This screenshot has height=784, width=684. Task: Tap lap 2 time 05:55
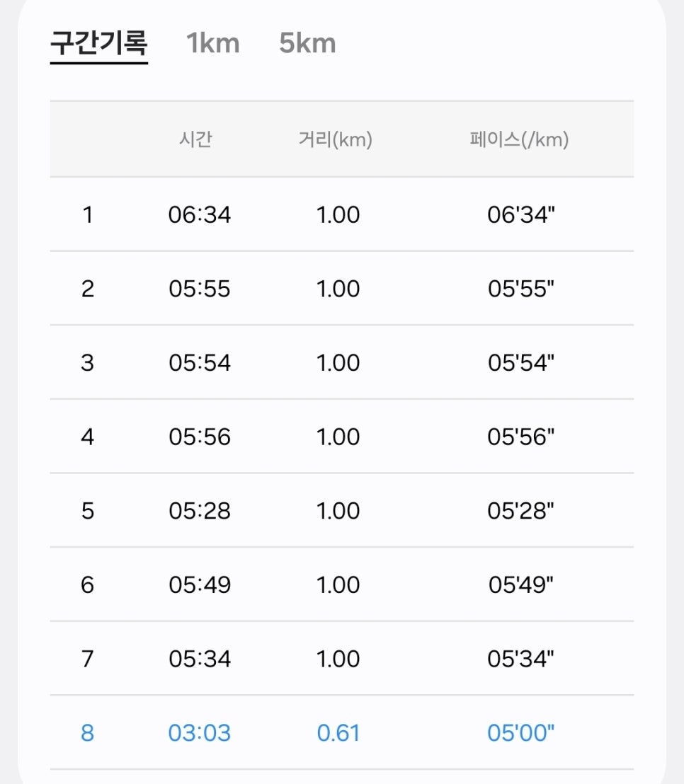pos(199,289)
